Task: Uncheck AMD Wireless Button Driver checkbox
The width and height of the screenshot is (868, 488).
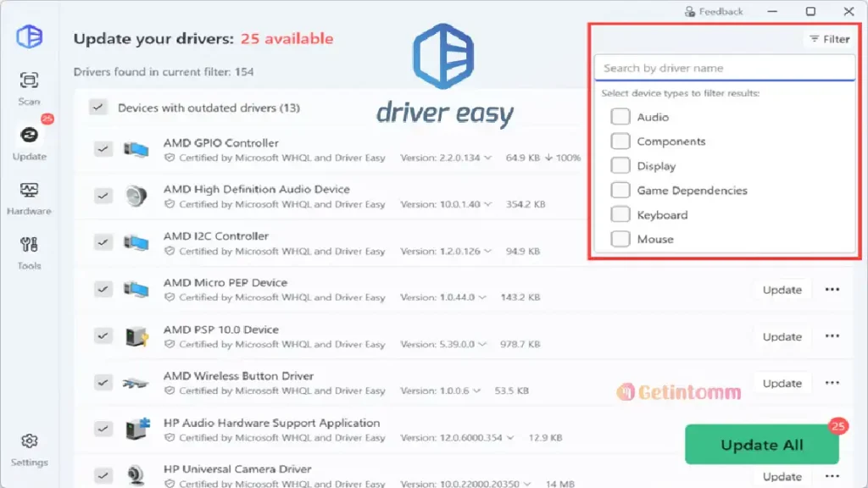Action: pyautogui.click(x=103, y=383)
